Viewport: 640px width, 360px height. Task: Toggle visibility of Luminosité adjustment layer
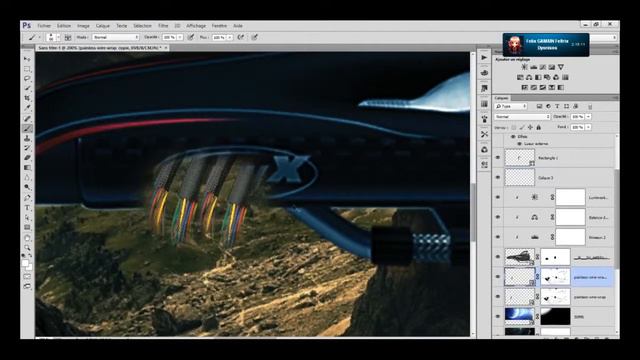click(x=498, y=197)
